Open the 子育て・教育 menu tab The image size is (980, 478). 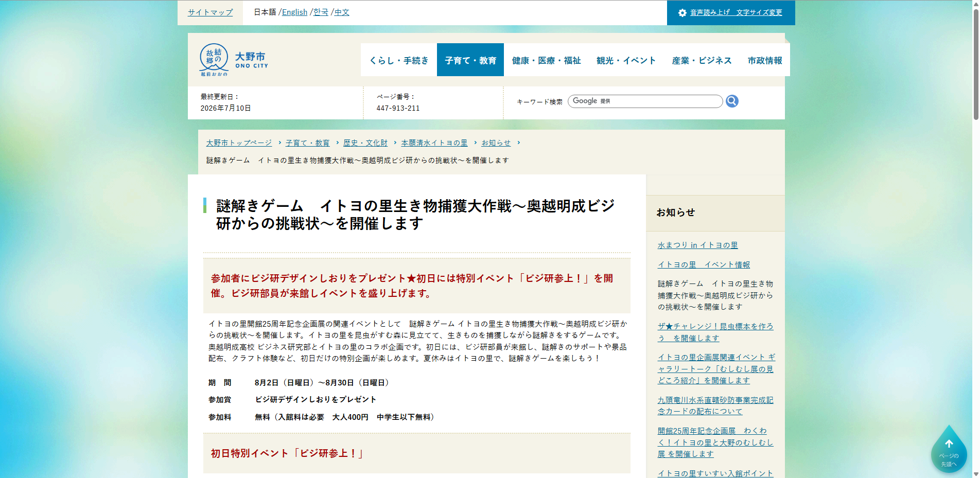[470, 60]
